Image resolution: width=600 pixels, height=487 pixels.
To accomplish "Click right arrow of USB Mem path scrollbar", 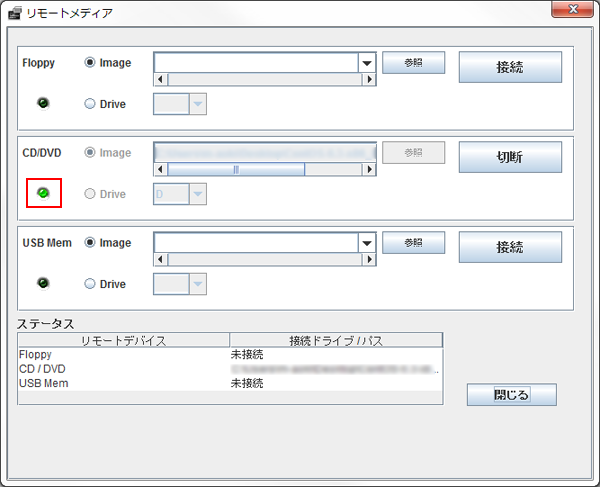I will coord(369,260).
